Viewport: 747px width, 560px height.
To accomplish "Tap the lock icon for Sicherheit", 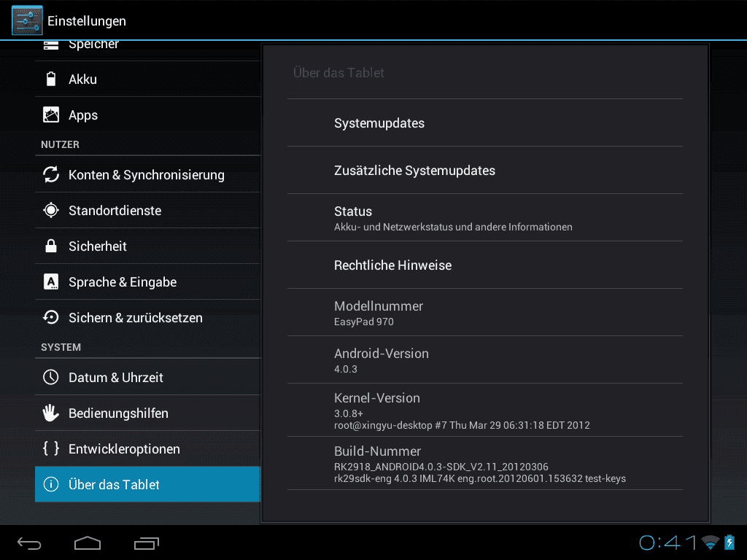I will pyautogui.click(x=51, y=246).
